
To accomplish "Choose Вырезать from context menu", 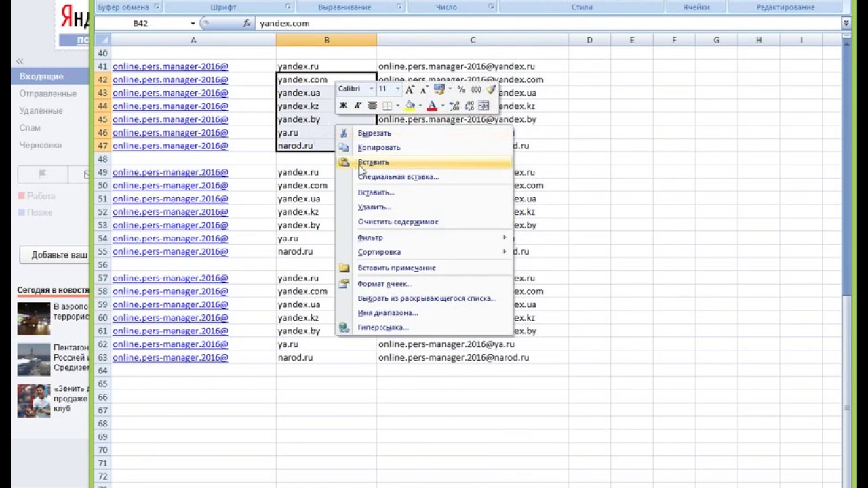I will [x=424, y=133].
